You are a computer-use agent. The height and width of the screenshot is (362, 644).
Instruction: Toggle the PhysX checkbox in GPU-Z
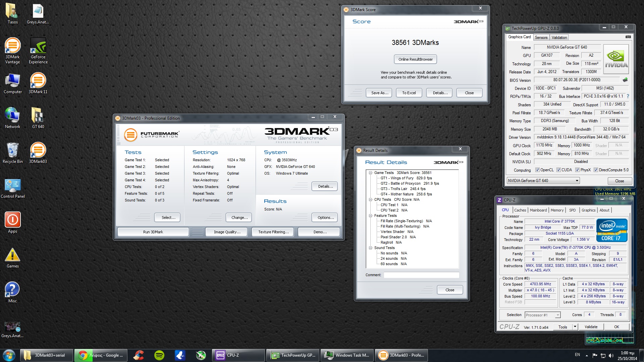coord(577,170)
